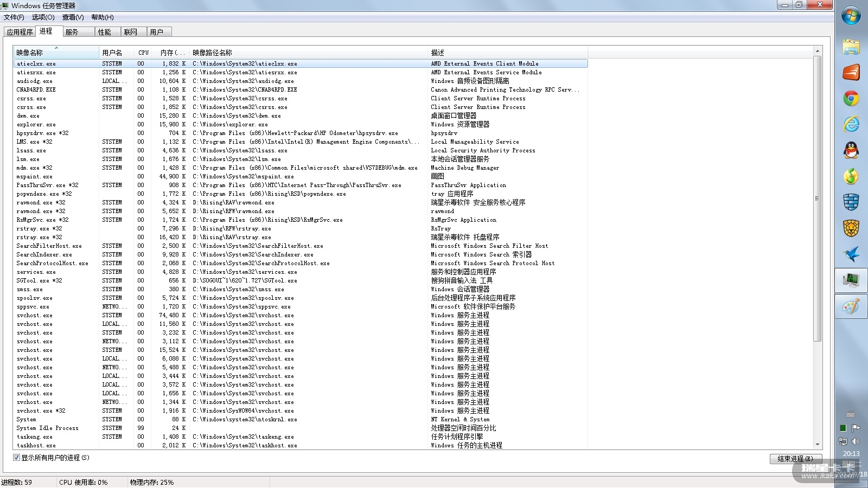Open the 选项(O) menu
This screenshot has width=868, height=488.
(x=43, y=17)
